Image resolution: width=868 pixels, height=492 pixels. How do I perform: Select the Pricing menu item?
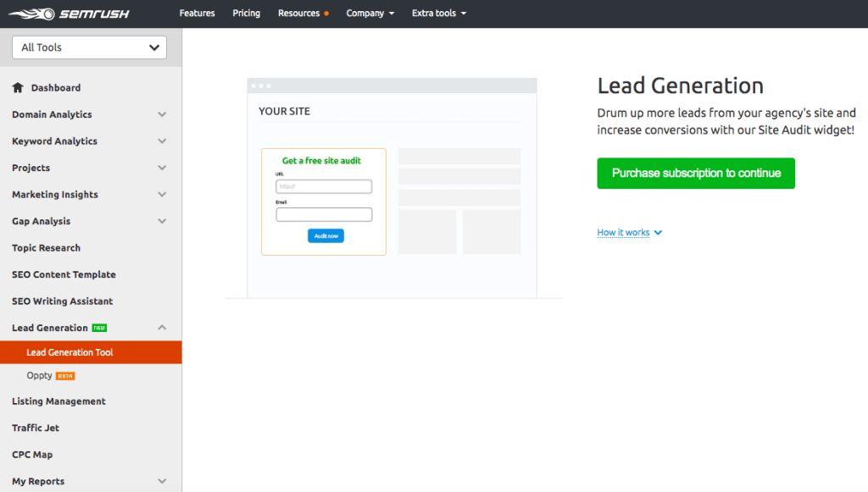click(x=246, y=13)
